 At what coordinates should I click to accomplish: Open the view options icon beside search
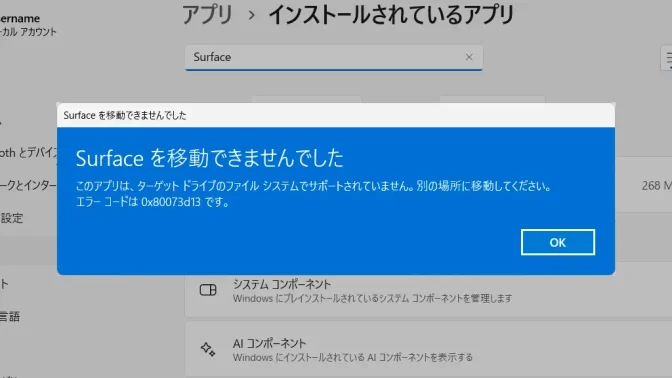[x=667, y=57]
